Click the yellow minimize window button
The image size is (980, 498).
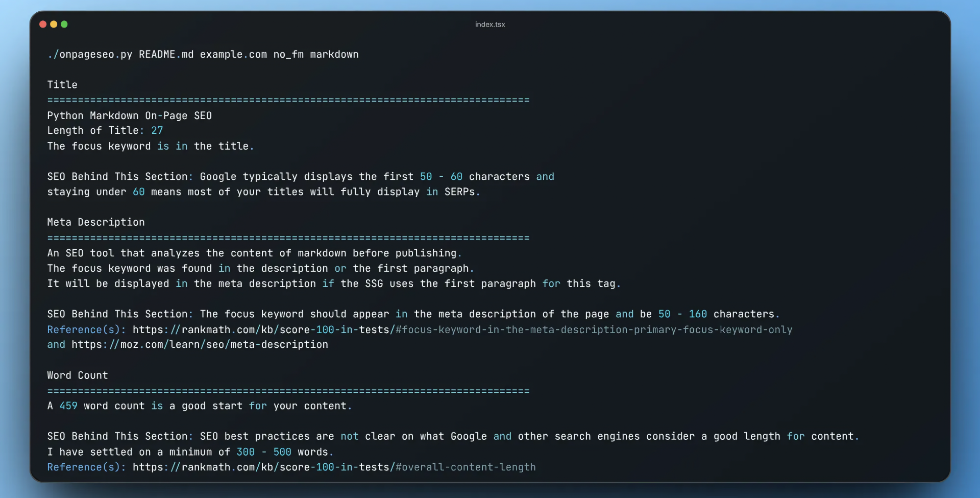(54, 25)
